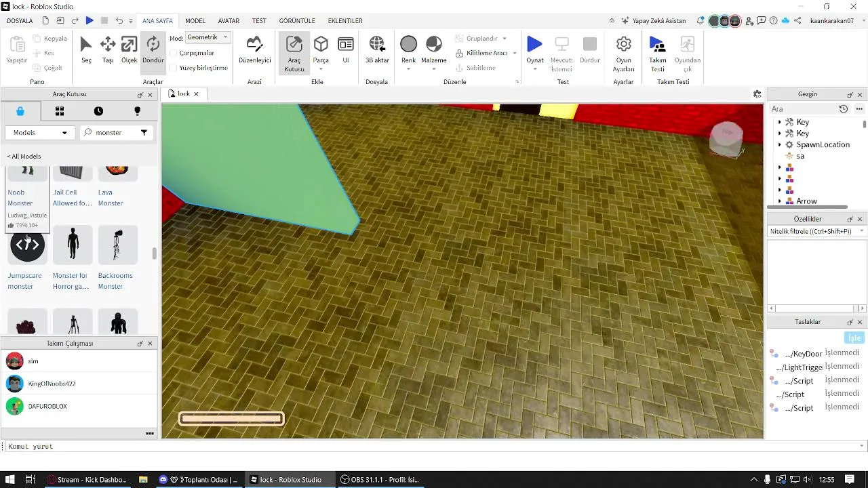Choose the Ölçek (Scale) tool
The image size is (868, 488).
pyautogui.click(x=129, y=50)
